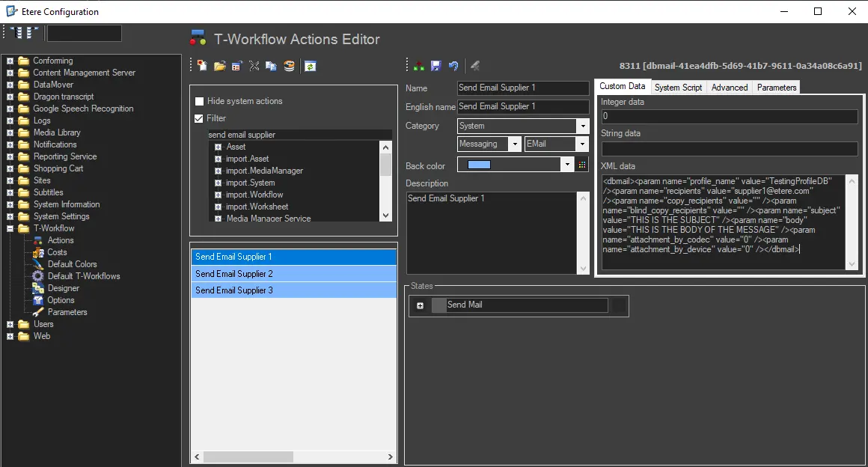Click the copy documents toolbar icon
868x467 pixels.
(271, 66)
